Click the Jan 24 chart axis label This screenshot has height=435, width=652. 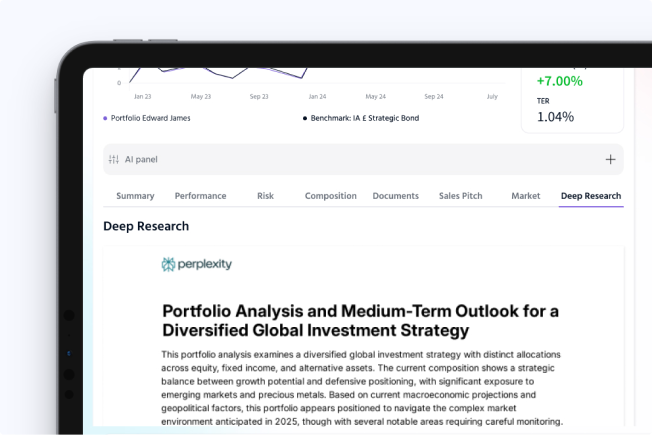tap(317, 96)
